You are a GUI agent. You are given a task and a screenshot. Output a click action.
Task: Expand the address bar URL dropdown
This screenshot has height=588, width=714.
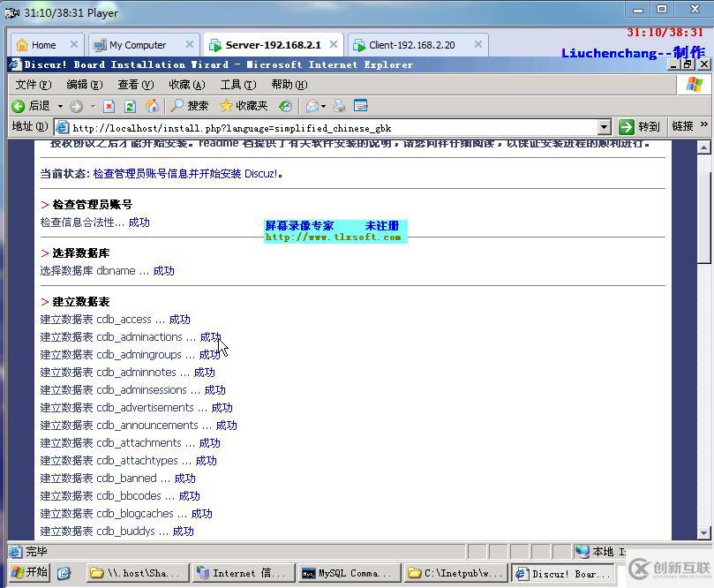pyautogui.click(x=605, y=127)
